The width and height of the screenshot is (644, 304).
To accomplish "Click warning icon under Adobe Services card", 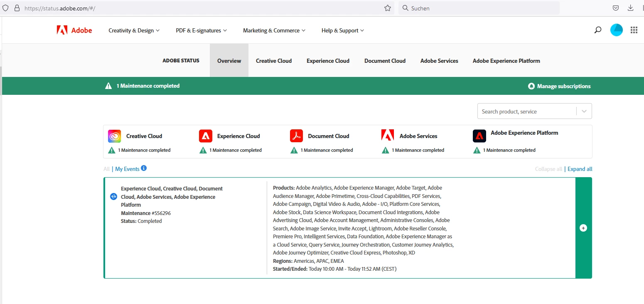I will coord(386,150).
